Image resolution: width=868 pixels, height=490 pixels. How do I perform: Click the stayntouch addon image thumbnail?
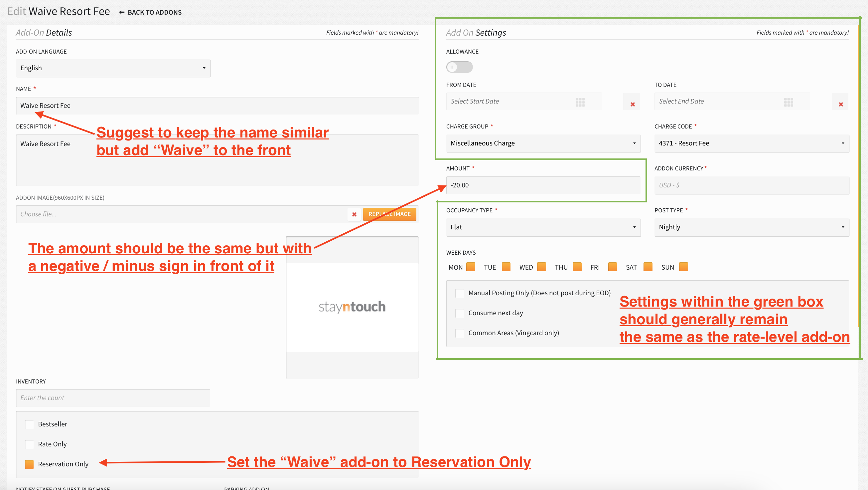(x=352, y=307)
